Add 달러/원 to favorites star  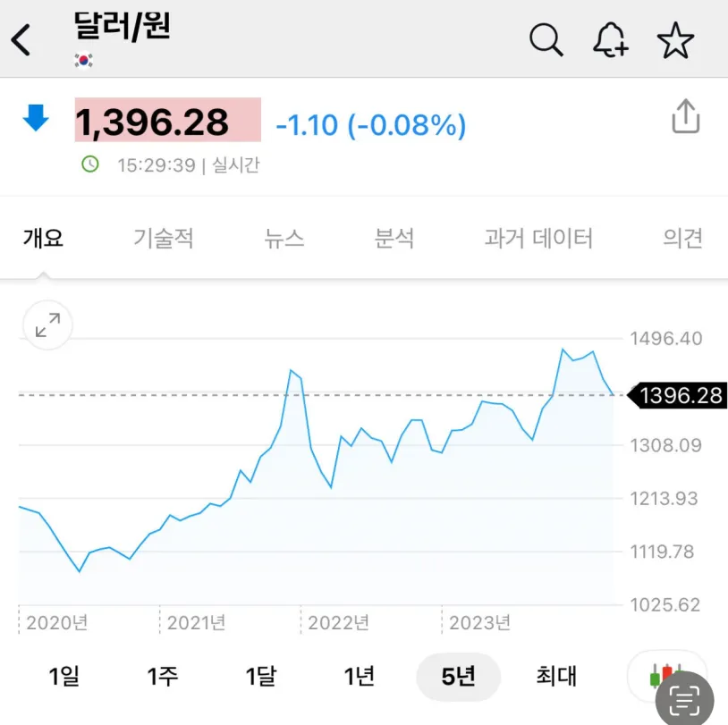coord(675,40)
